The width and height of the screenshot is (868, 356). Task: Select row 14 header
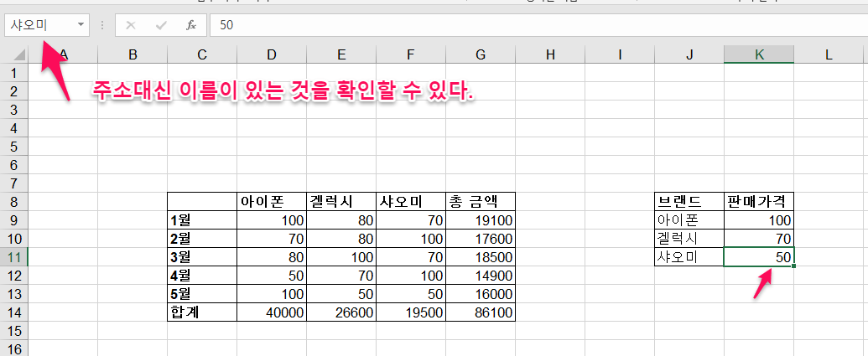click(14, 312)
